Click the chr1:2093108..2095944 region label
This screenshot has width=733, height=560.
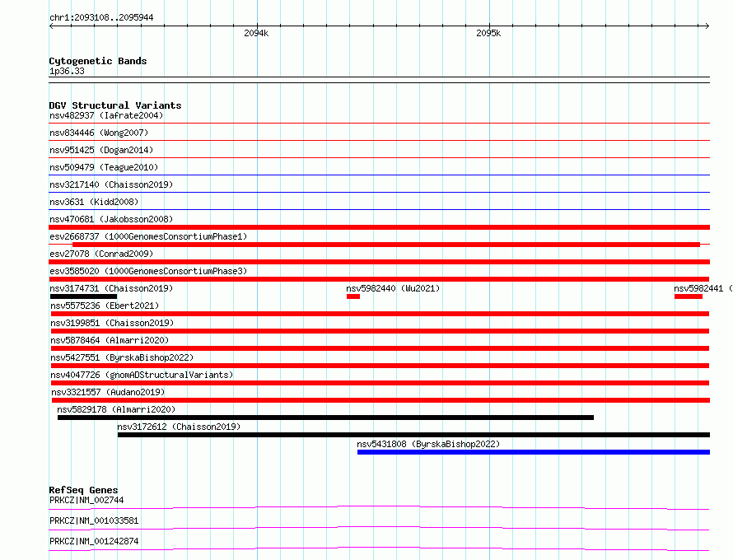pyautogui.click(x=101, y=17)
